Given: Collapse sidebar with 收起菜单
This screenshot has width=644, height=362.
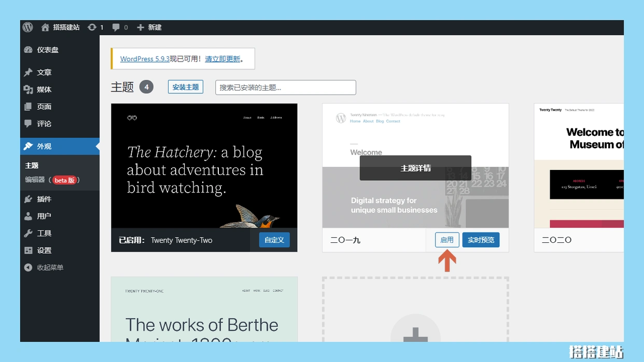Looking at the screenshot, I should click(50, 267).
